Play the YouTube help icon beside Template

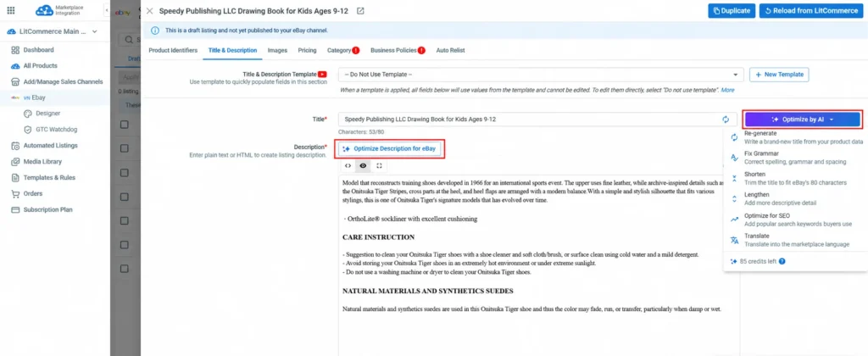(x=322, y=75)
